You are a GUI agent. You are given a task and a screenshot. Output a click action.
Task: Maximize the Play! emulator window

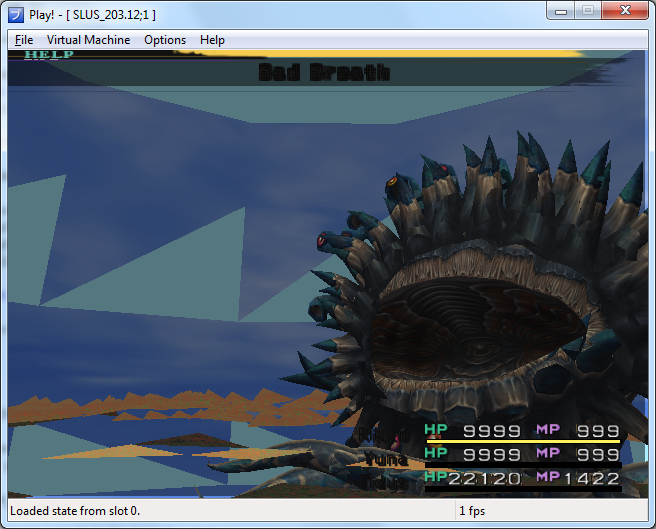[588, 10]
